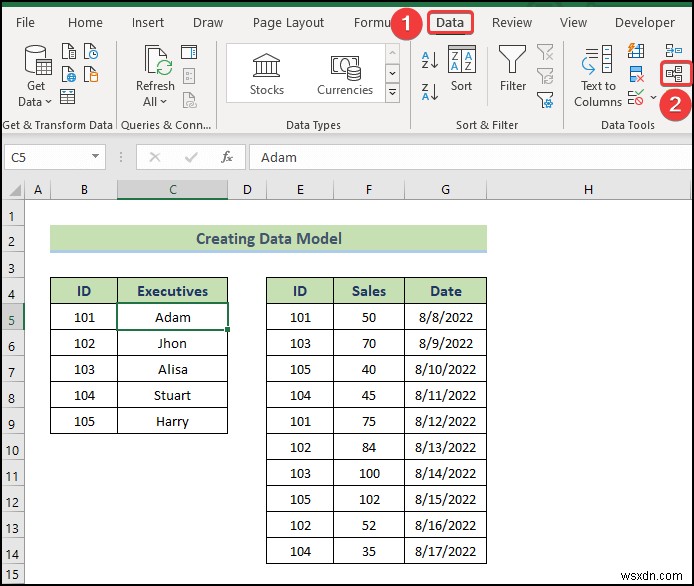This screenshot has height=586, width=694.
Task: Select the cell containing Harry
Action: point(173,421)
